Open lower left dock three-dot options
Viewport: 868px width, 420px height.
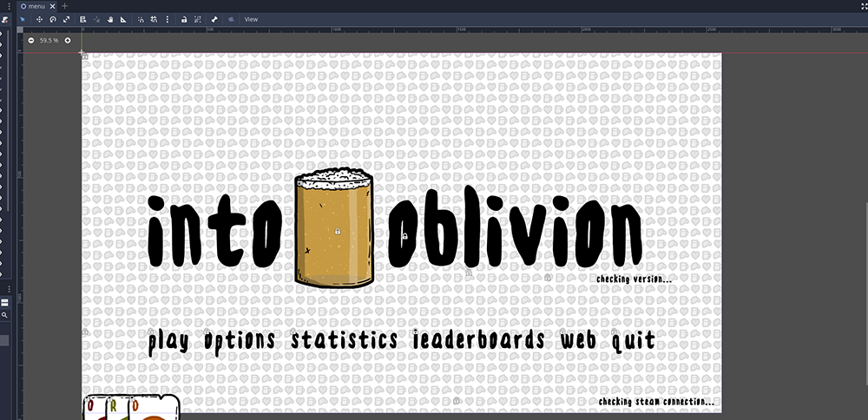click(9, 289)
